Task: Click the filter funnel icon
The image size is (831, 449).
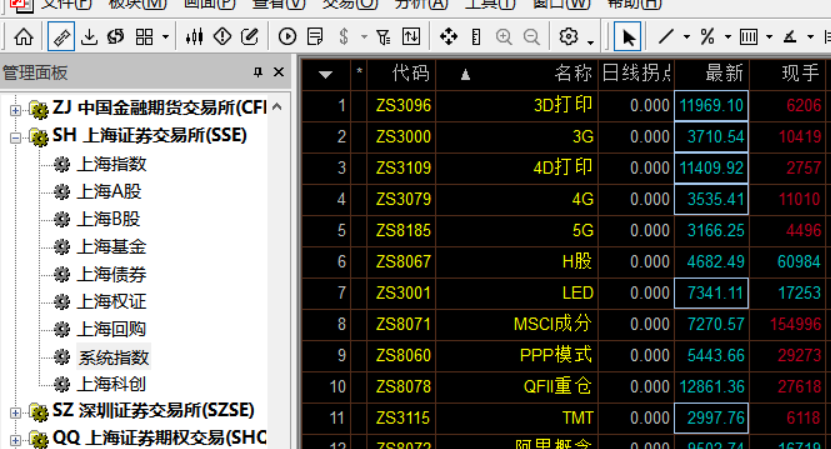Action: 383,37
